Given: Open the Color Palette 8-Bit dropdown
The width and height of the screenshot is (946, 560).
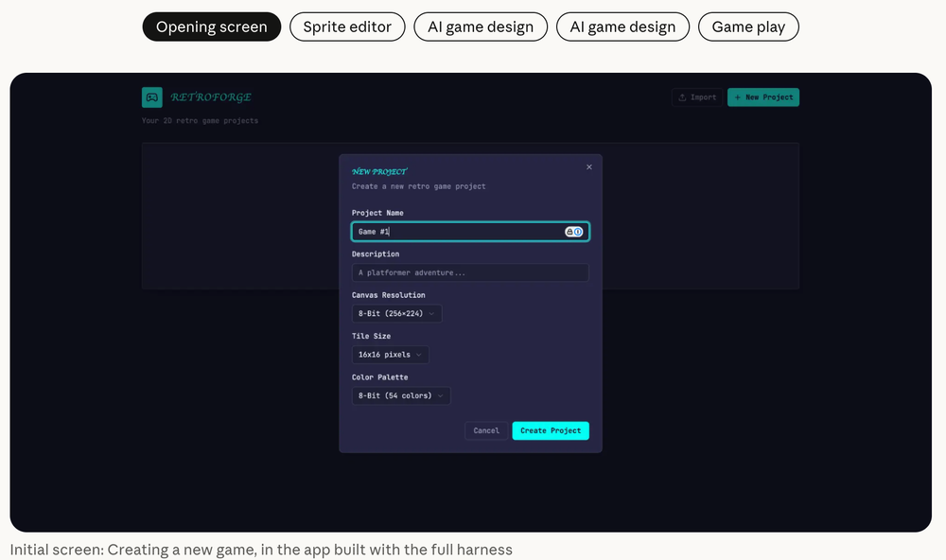Looking at the screenshot, I should [x=401, y=396].
